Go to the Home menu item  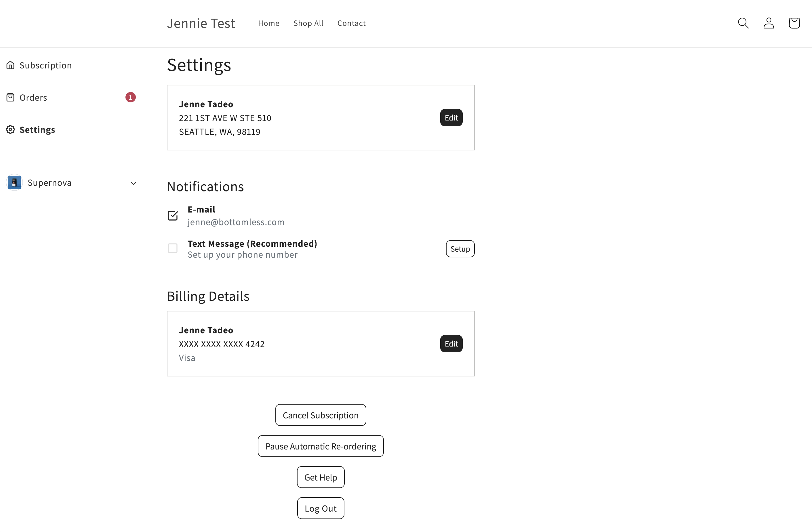tap(268, 23)
